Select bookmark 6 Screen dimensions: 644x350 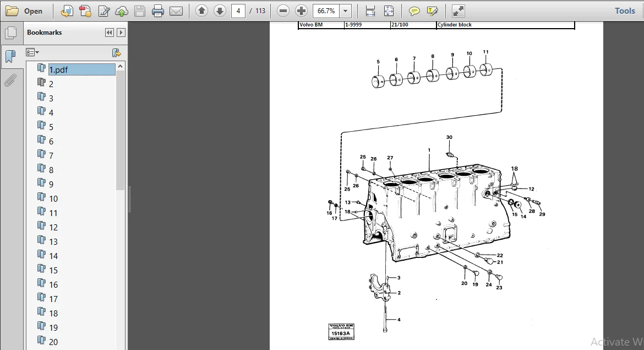click(51, 142)
